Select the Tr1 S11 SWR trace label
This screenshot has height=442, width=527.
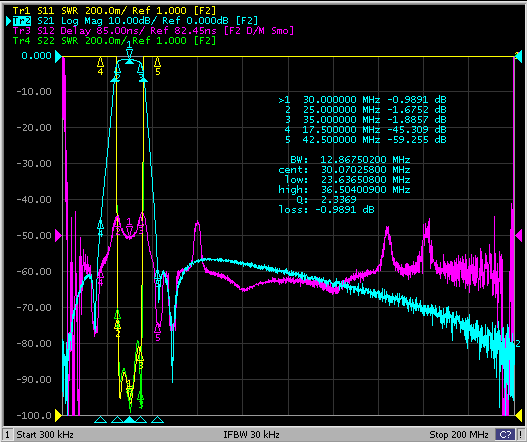114,11
